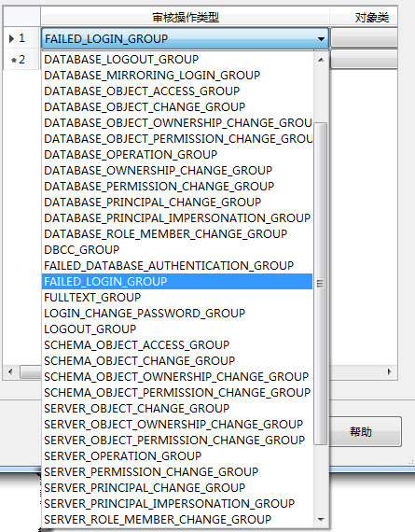The height and width of the screenshot is (532, 415).
Task: Select DATABASE_OWNERSHIP_CHANGE_GROUP entry
Action: (177, 171)
